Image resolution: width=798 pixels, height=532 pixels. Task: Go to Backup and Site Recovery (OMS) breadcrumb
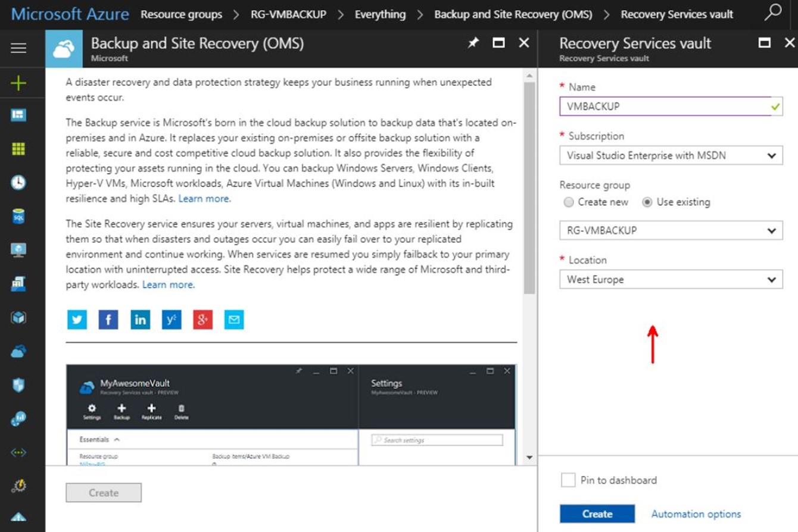click(513, 14)
